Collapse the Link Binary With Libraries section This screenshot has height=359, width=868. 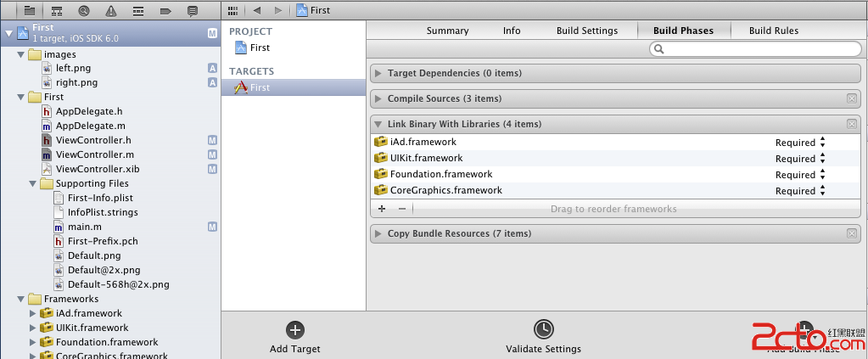pyautogui.click(x=378, y=124)
